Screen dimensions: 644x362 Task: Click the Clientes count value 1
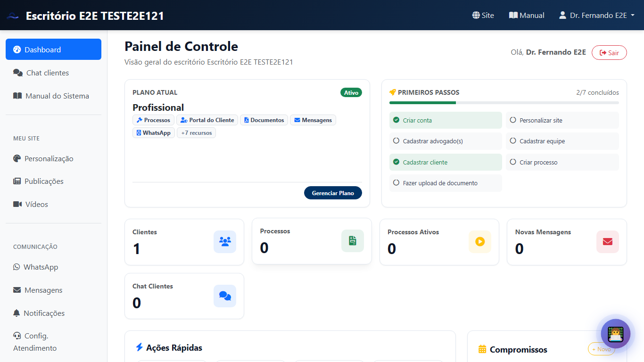coord(137,249)
